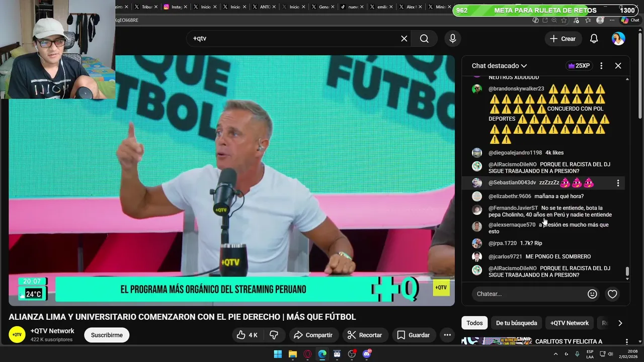Open the +QTV Network channel avatar
644x362 pixels.
(17, 334)
